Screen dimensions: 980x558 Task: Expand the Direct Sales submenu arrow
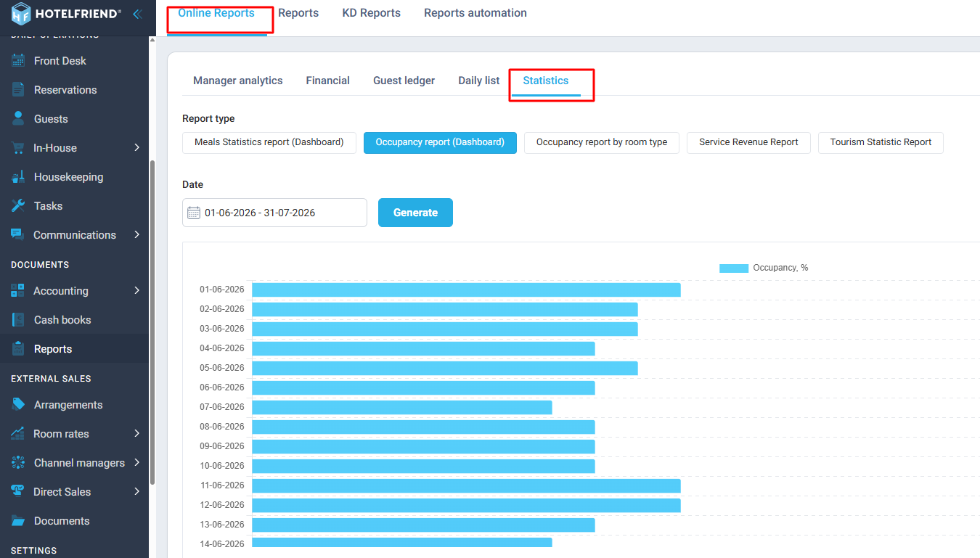[x=137, y=492]
